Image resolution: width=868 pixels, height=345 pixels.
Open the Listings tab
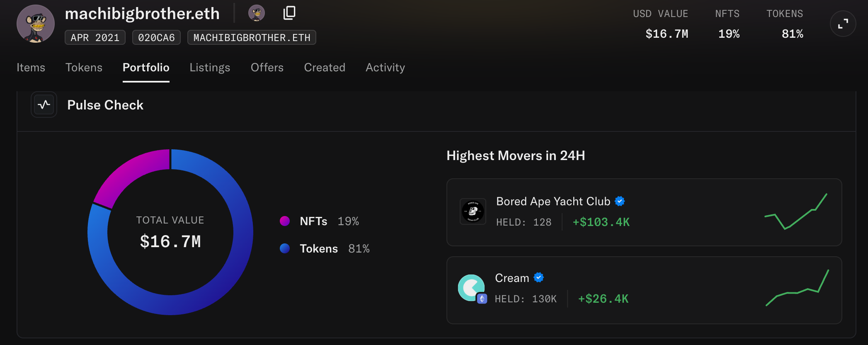(x=210, y=67)
